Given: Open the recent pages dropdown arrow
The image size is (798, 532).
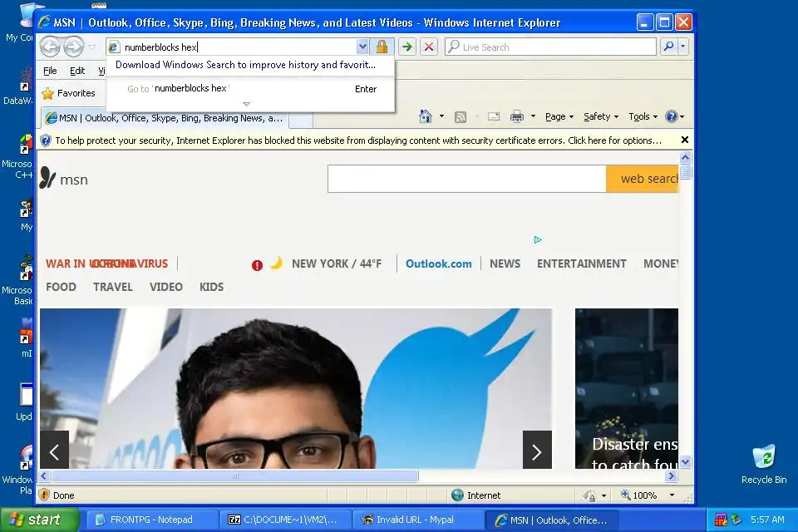Looking at the screenshot, I should coord(92,47).
